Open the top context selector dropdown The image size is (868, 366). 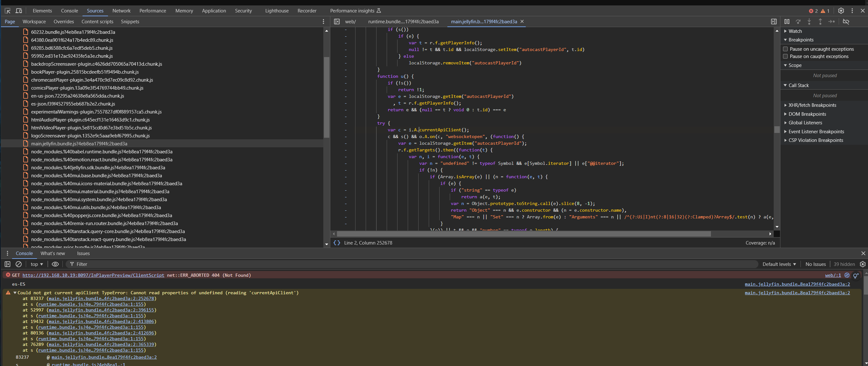point(37,264)
